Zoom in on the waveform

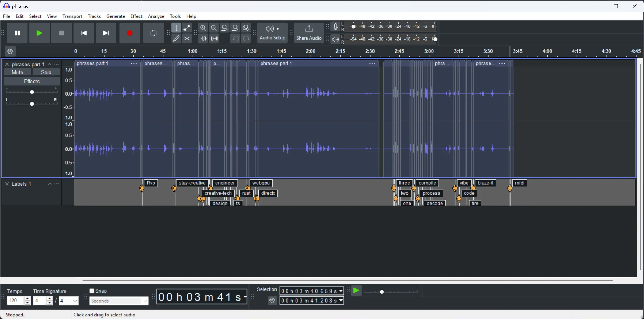203,28
